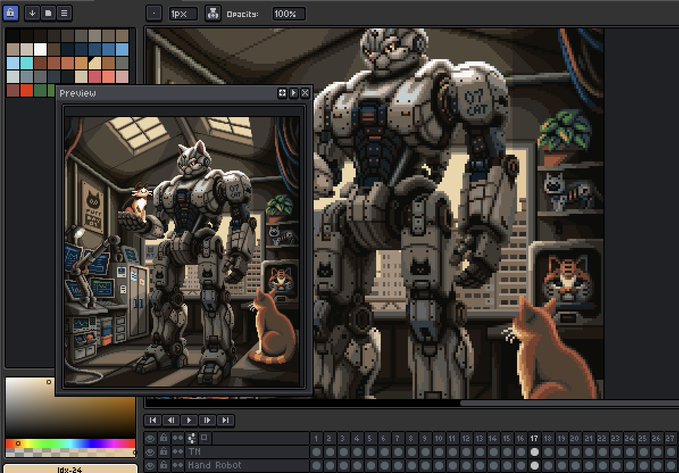Screen dimensions: 679x473
Task: Lock the Hand Robot layer
Action: point(163,465)
